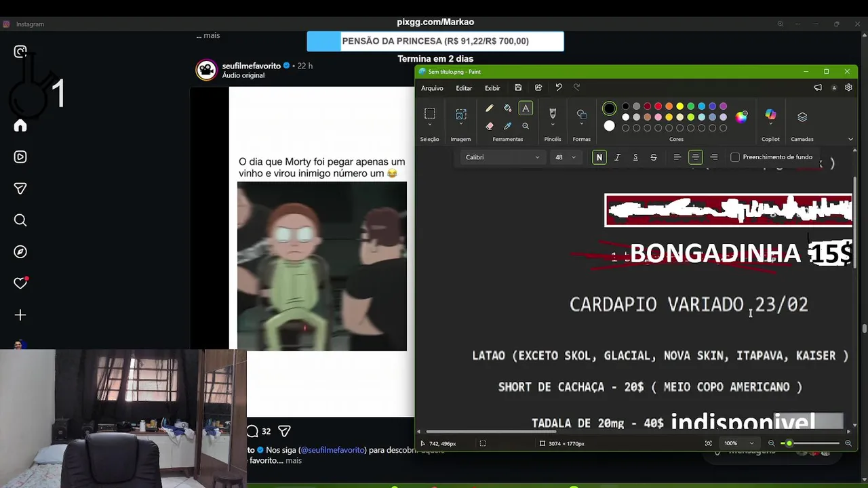Click @seufilmefavorito mention in caption
The image size is (868, 488).
pos(333,450)
